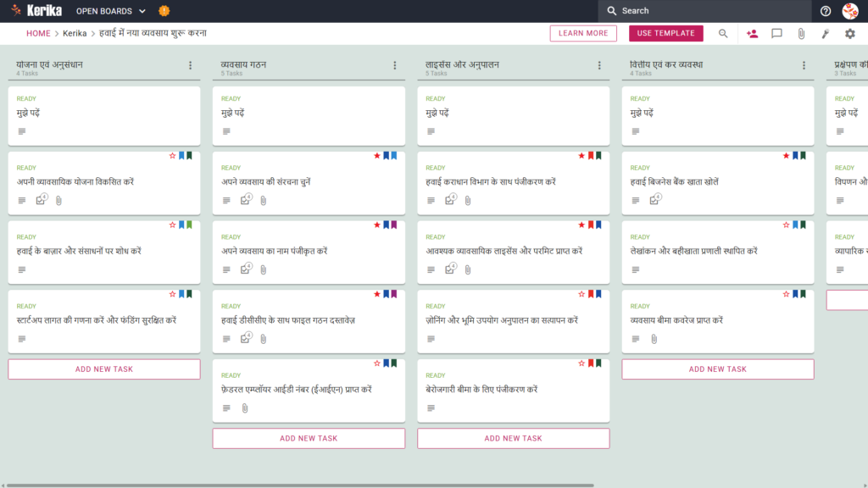Open menu for व्यवसाय गठन column

coord(395,65)
